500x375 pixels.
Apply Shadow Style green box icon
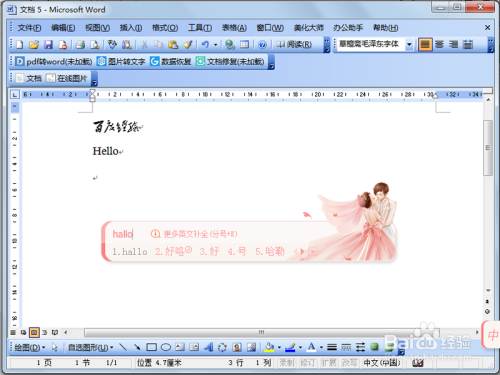(x=374, y=347)
